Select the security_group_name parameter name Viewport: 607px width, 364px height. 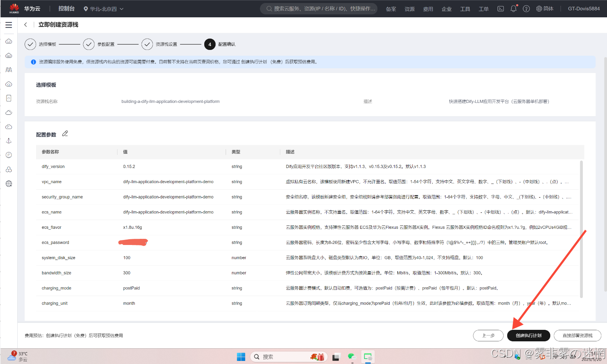pyautogui.click(x=62, y=197)
